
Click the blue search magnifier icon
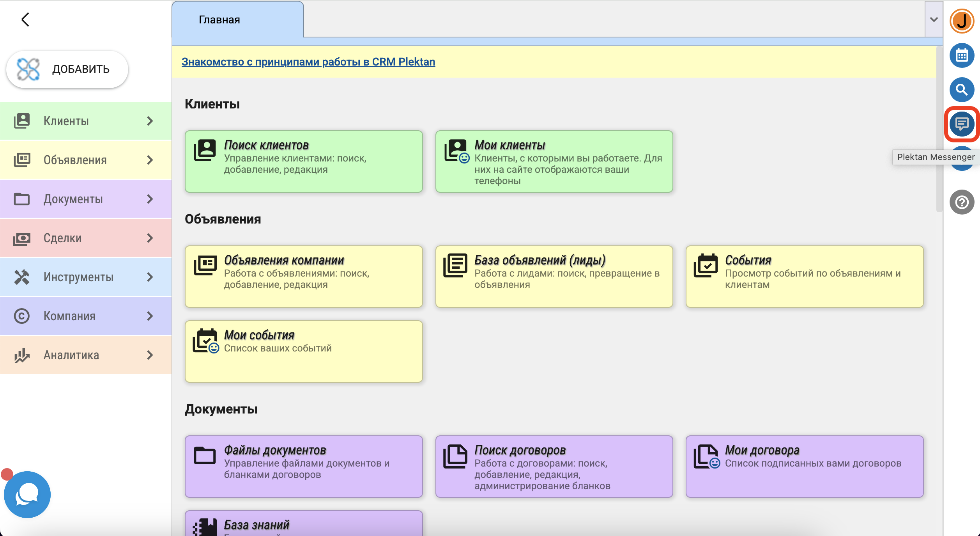tap(961, 90)
